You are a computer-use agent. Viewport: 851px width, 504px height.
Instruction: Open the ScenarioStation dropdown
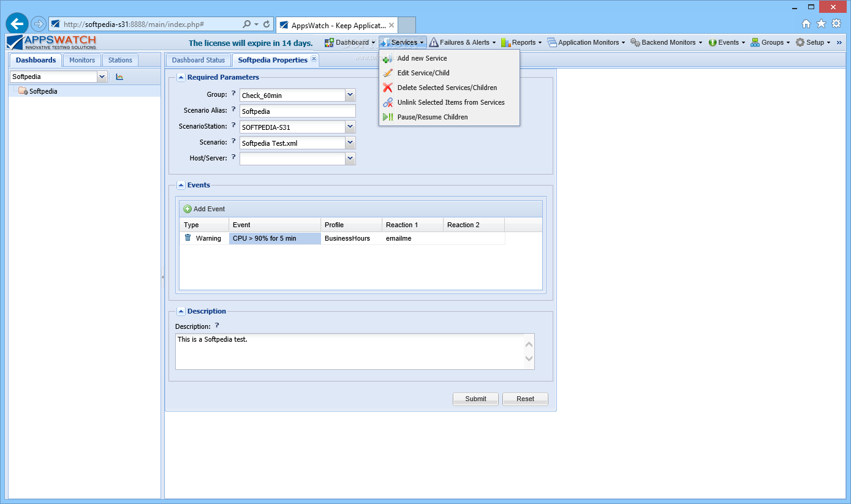[350, 127]
